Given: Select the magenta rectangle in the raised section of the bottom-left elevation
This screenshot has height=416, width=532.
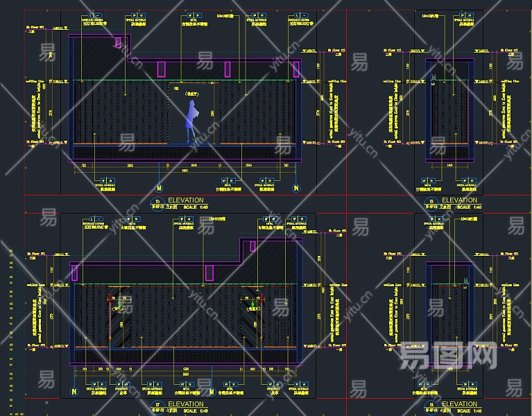Looking at the screenshot, I should (252, 246).
